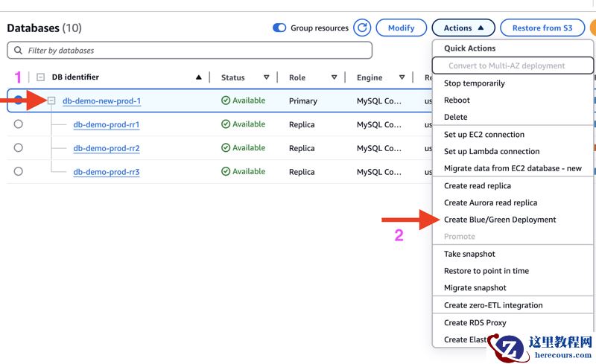Select radio button for db-demo-prod-rr2

18,147
